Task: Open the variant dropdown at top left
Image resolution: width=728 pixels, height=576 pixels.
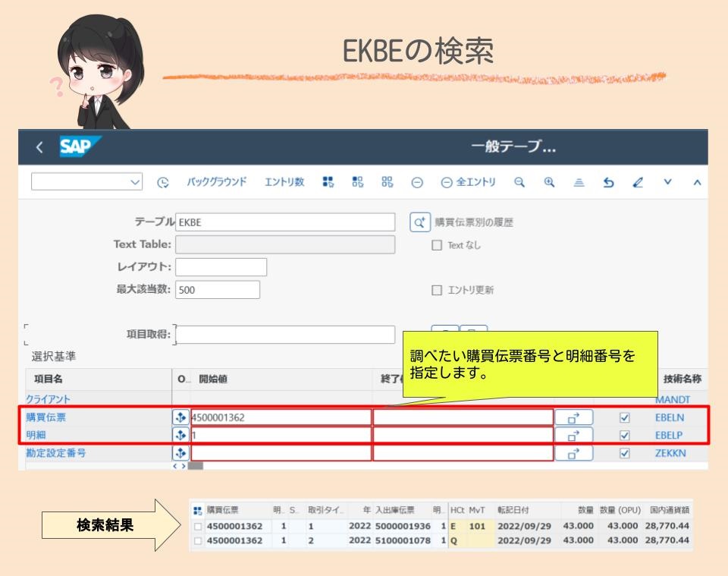Action: 86,182
